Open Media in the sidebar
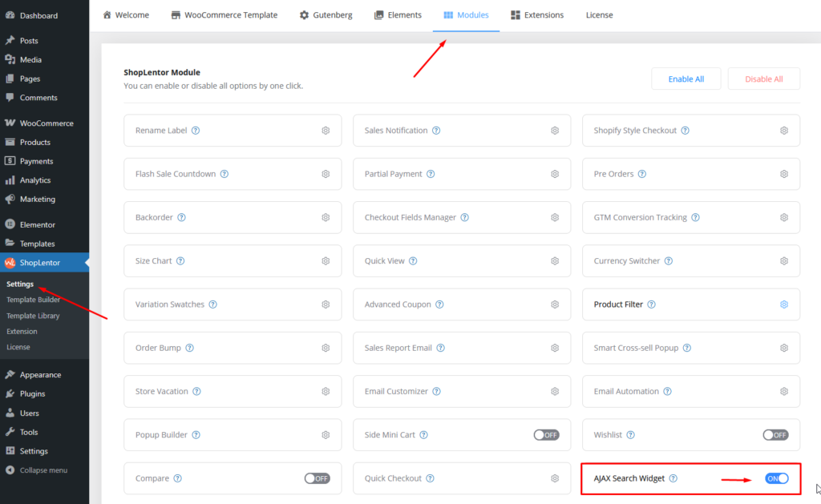Viewport: 821px width, 504px height. 45,59
